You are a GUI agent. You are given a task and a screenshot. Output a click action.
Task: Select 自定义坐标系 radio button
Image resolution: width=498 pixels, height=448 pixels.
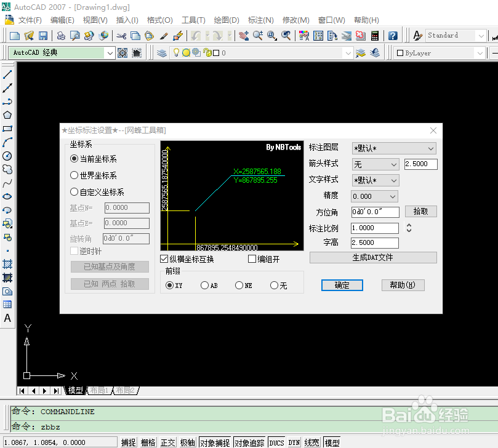(x=74, y=192)
